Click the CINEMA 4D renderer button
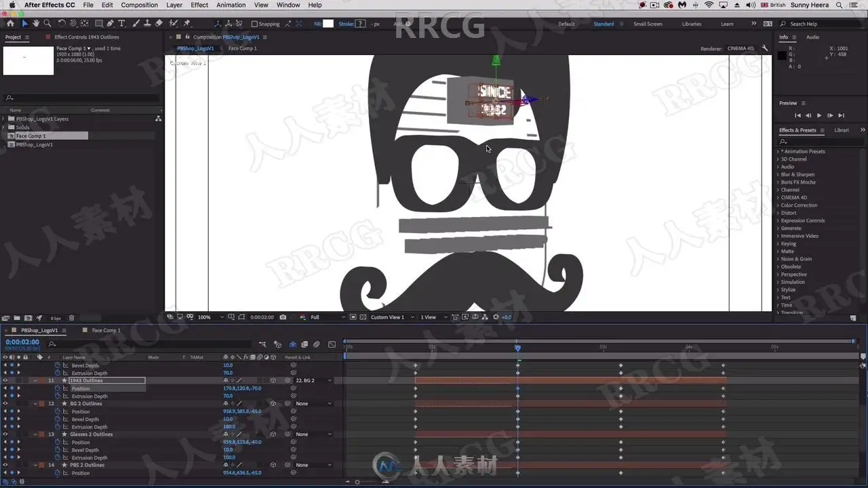Screen dimensions: 868x488 tap(741, 48)
